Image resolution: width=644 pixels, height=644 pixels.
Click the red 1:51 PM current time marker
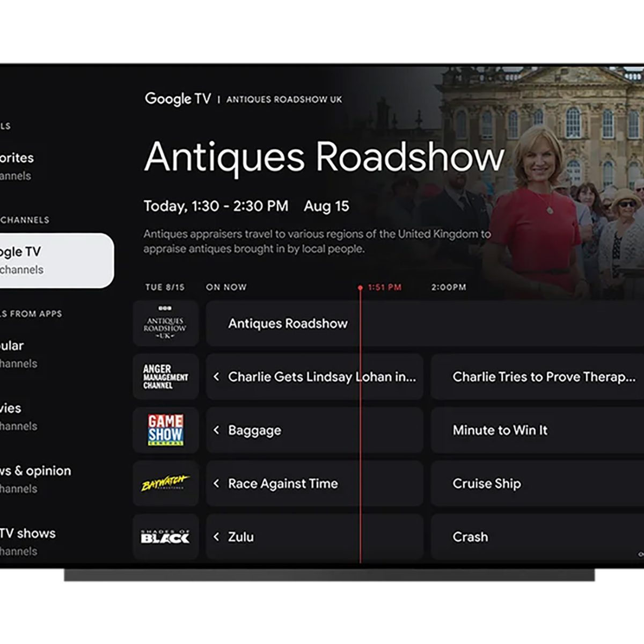(380, 288)
